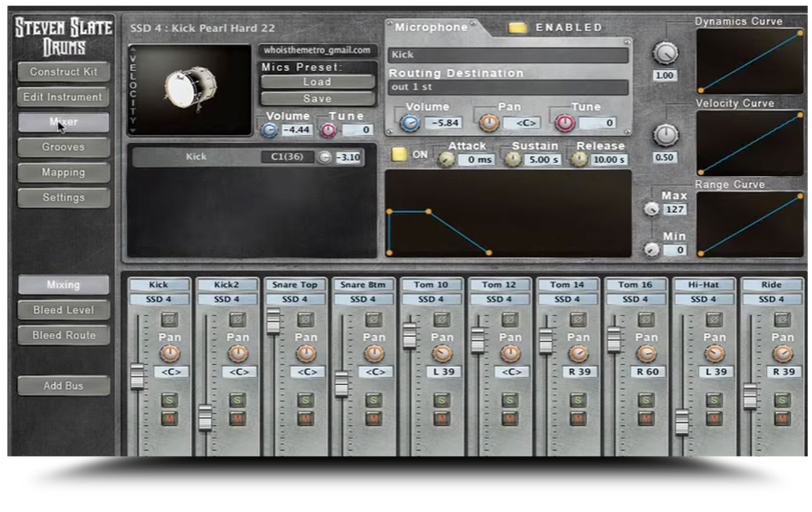This screenshot has height=512, width=812.
Task: Open the Edit Instrument page
Action: pos(64,97)
